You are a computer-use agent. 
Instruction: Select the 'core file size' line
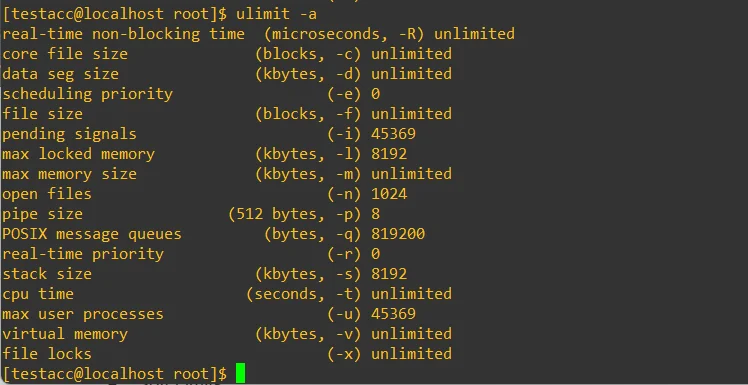coord(227,54)
